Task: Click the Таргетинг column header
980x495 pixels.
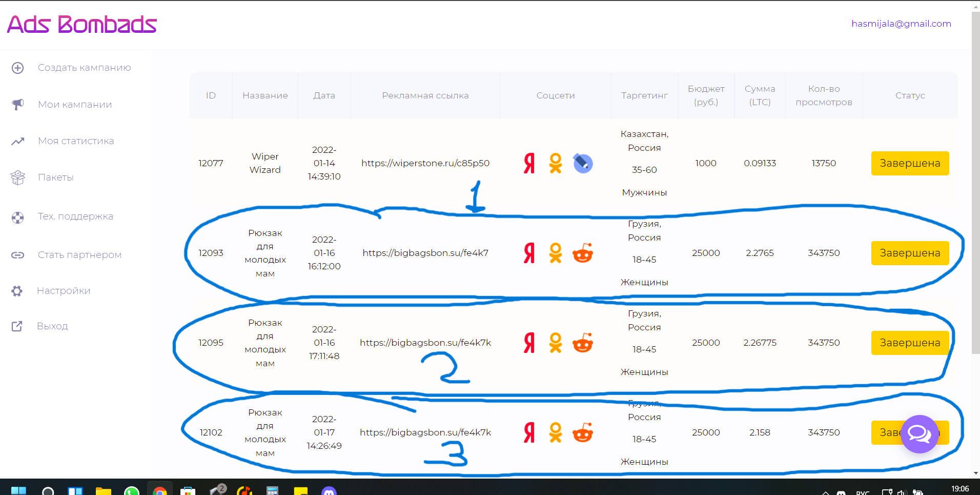Action: pyautogui.click(x=644, y=95)
